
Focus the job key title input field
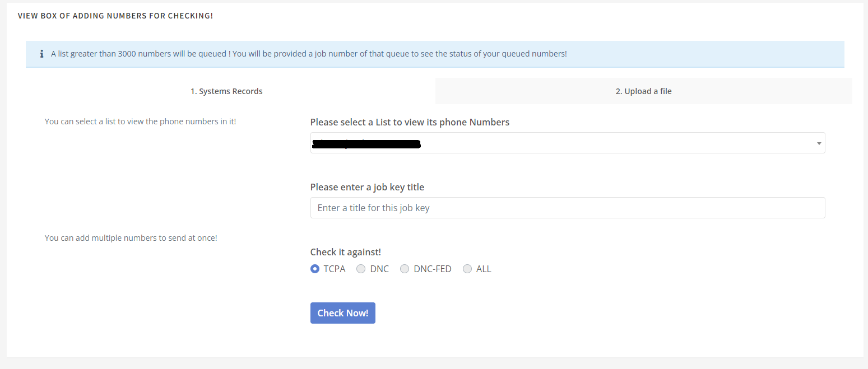tap(568, 208)
